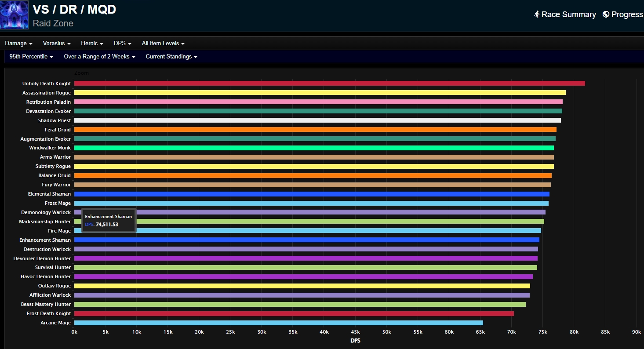Click the Survival Hunter label
Image resolution: width=644 pixels, height=349 pixels.
tap(53, 267)
